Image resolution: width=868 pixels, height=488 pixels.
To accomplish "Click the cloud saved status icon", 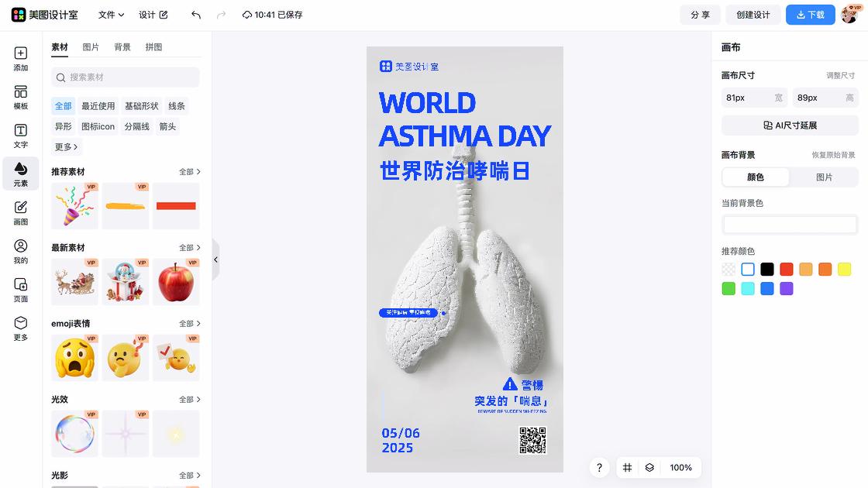I will coord(247,15).
